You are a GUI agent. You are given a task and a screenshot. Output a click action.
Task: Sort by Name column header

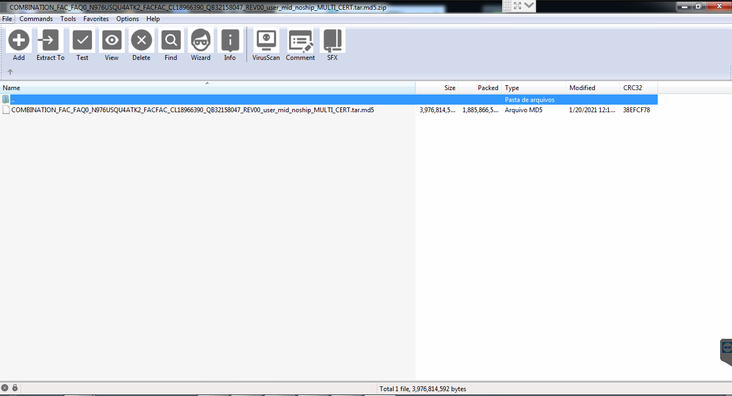point(207,88)
